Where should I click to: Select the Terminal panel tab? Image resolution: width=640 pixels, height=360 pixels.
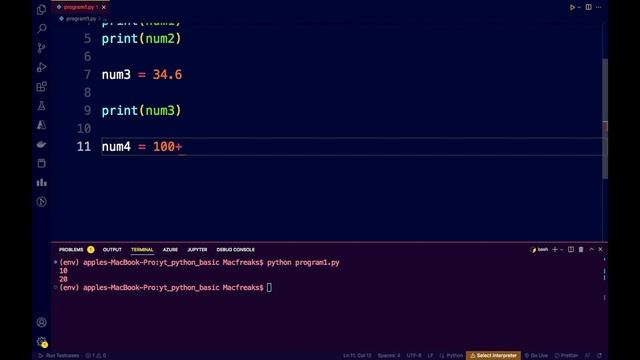142,249
